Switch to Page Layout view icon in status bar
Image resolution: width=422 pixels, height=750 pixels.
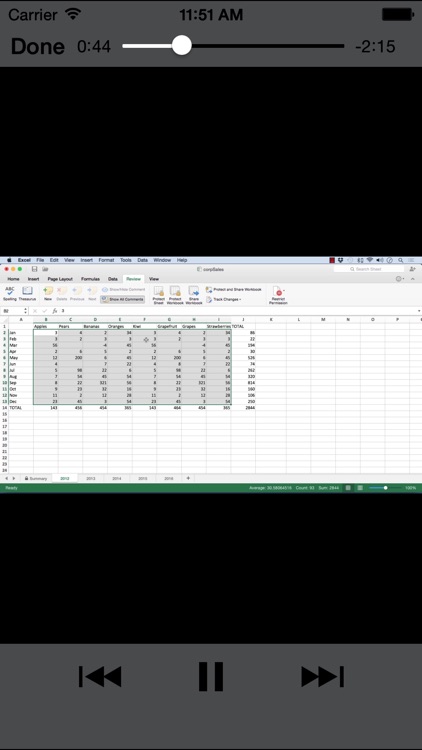(360, 488)
